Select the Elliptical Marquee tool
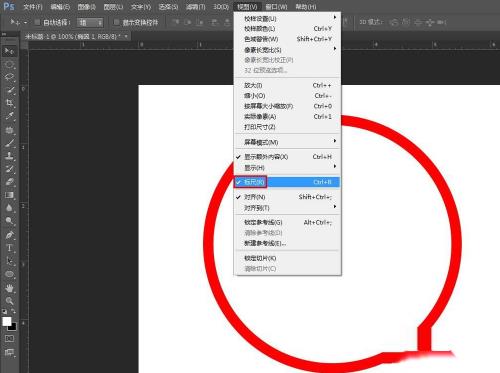Image resolution: width=500 pixels, height=373 pixels. 9,64
